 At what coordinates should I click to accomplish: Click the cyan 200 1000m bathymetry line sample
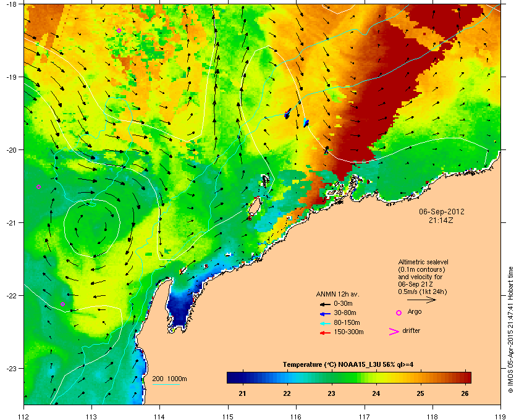(x=166, y=384)
